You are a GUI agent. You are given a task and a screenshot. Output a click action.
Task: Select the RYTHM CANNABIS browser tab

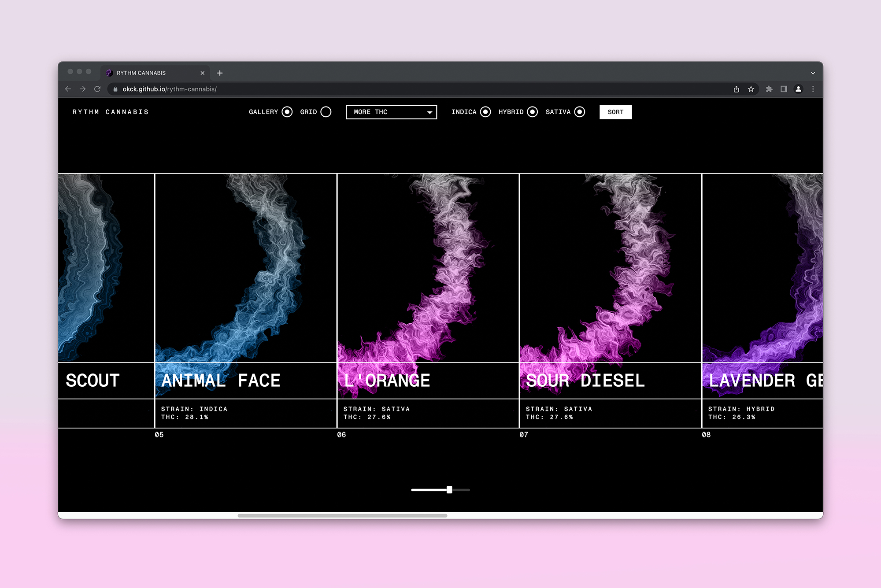155,73
